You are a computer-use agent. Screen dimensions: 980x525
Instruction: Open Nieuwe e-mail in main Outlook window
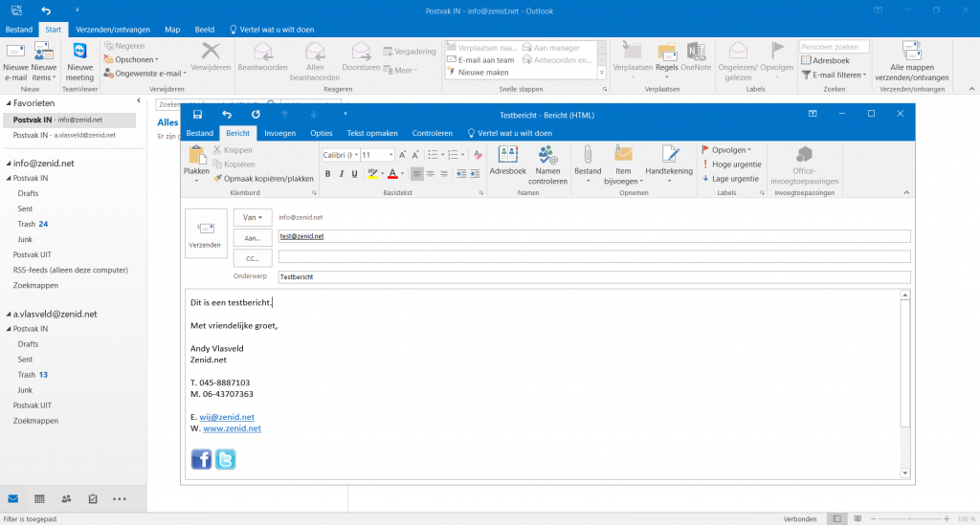15,62
